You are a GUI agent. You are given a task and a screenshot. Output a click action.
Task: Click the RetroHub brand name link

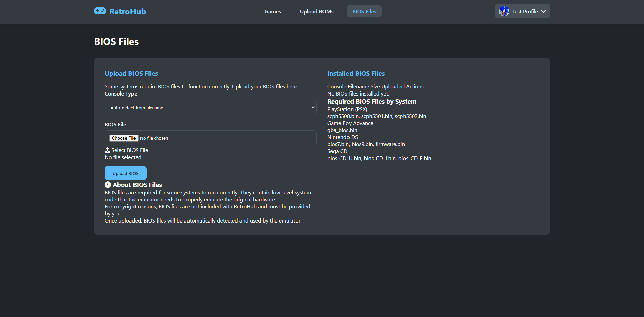[x=127, y=12]
